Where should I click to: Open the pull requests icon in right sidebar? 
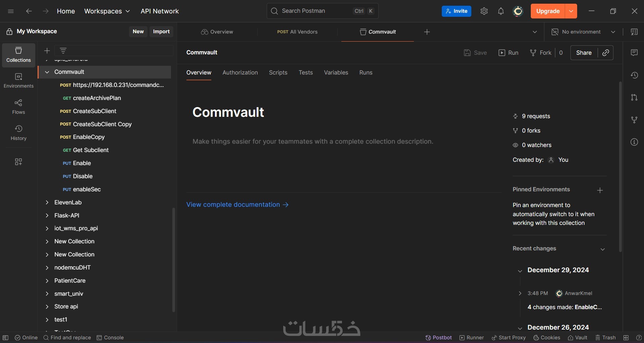[x=634, y=97]
